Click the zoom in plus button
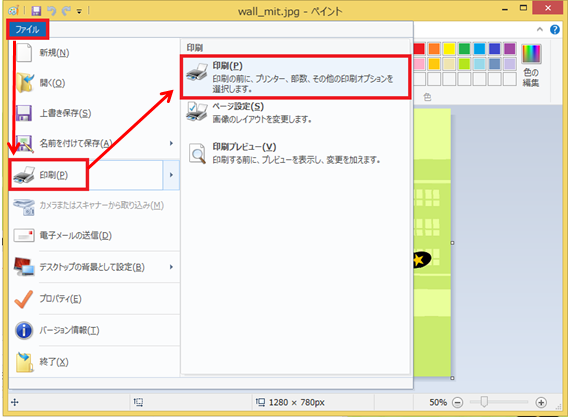The width and height of the screenshot is (568, 417). (541, 403)
